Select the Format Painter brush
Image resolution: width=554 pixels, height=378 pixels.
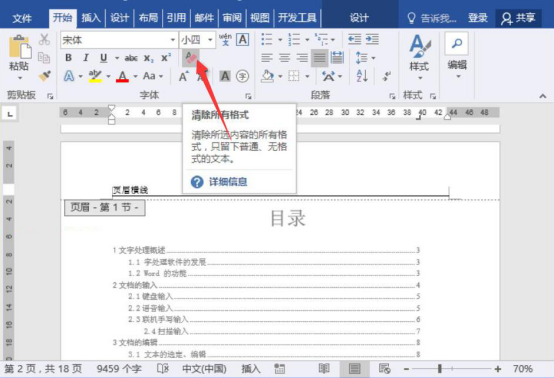pyautogui.click(x=45, y=76)
